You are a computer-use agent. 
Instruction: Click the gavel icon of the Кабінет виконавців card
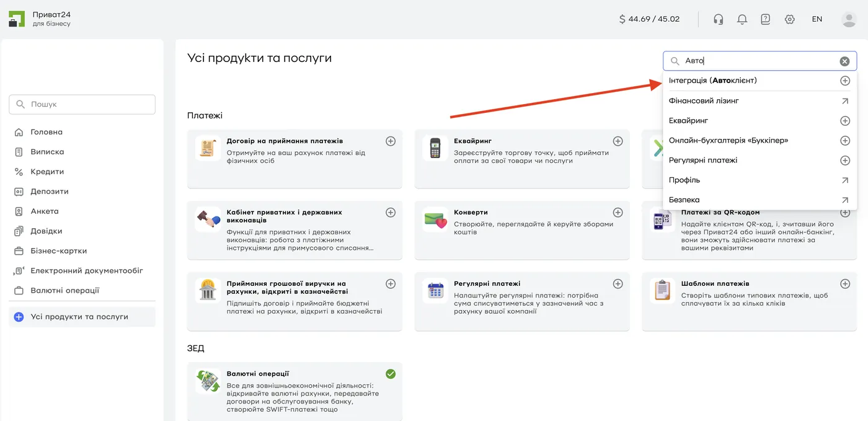coord(208,219)
